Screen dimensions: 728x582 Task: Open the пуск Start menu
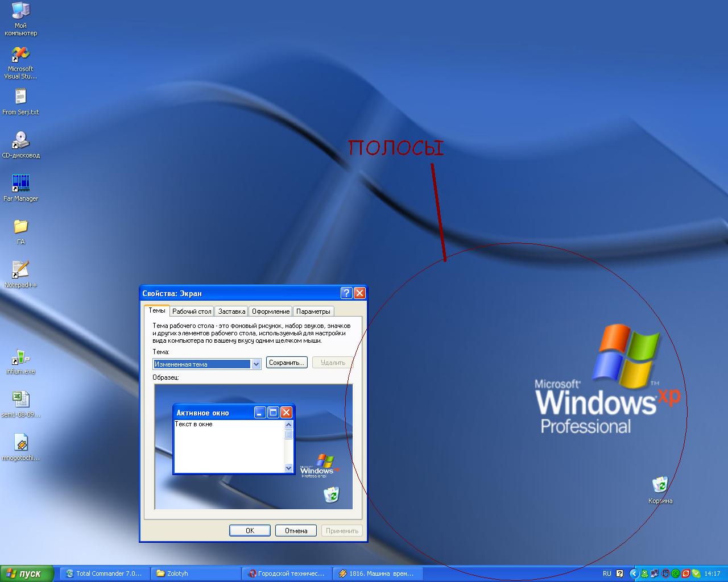27,573
